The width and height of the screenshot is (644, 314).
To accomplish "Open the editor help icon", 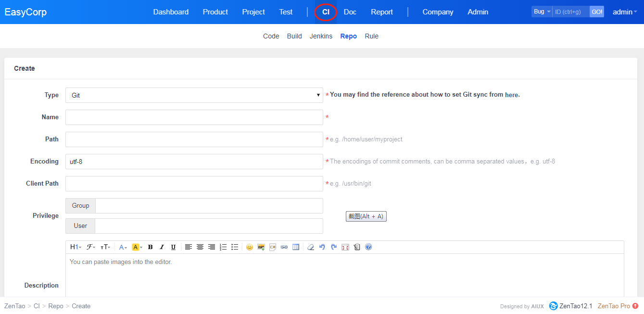I will [368, 247].
